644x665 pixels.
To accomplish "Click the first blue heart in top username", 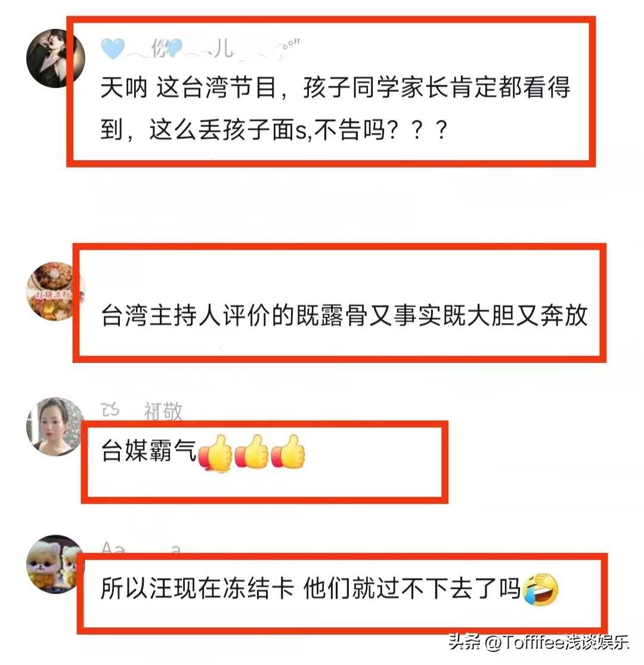I will tap(113, 48).
